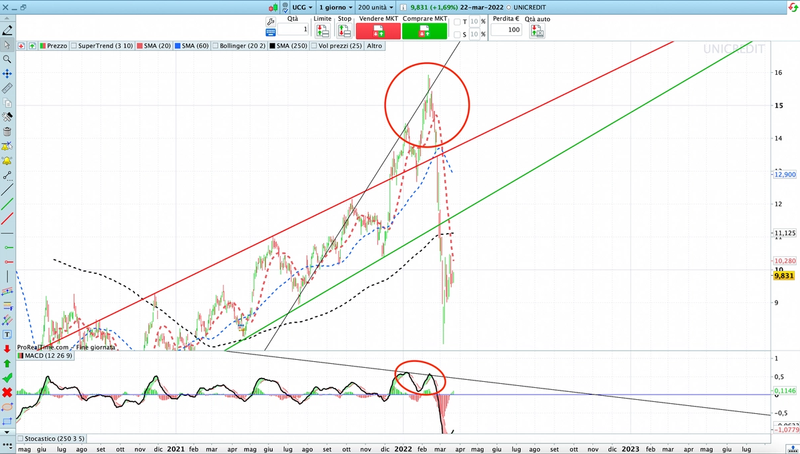Select the red trend line tool

pos(7,219)
